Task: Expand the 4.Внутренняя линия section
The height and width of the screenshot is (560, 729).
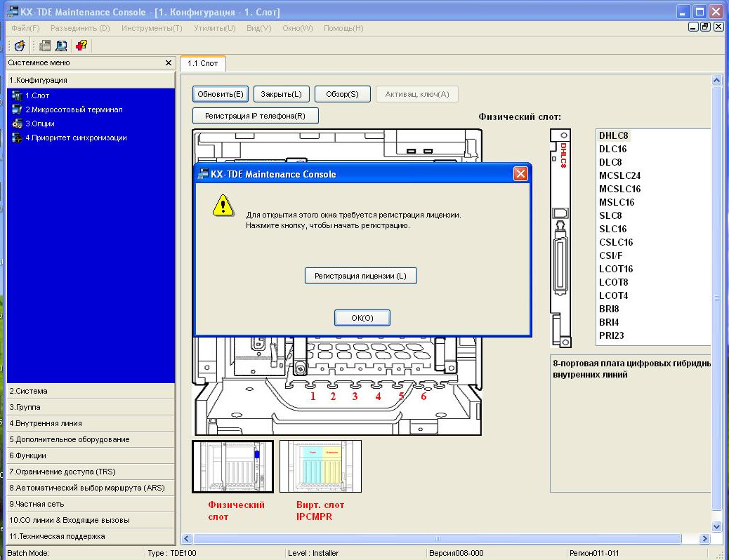Action: pos(91,423)
